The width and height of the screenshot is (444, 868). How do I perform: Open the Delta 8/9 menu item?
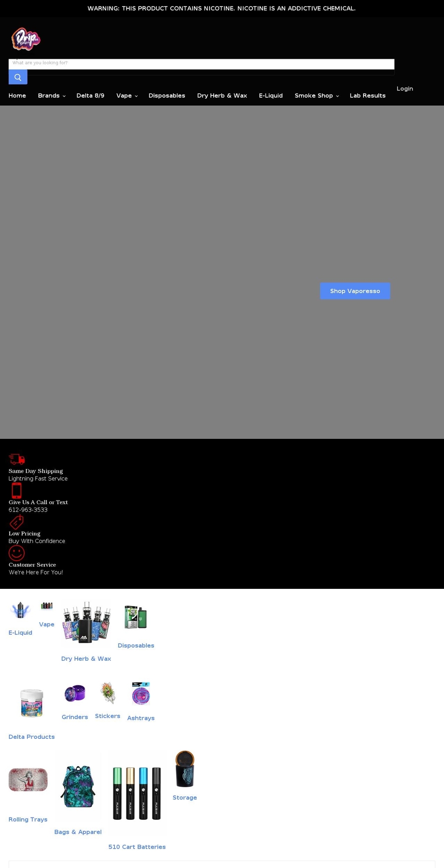tap(90, 95)
